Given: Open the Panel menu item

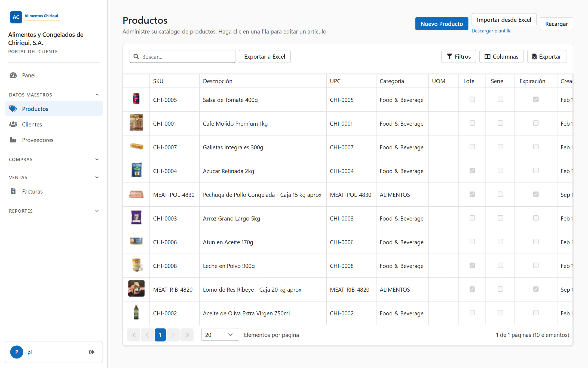Looking at the screenshot, I should [54, 75].
